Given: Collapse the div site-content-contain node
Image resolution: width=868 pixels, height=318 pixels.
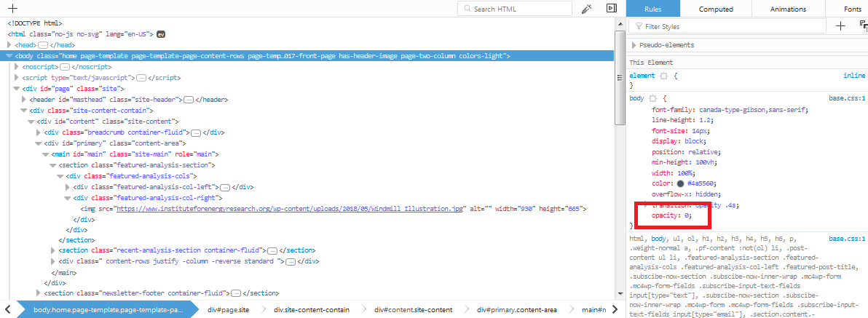Looking at the screenshot, I should pos(24,111).
